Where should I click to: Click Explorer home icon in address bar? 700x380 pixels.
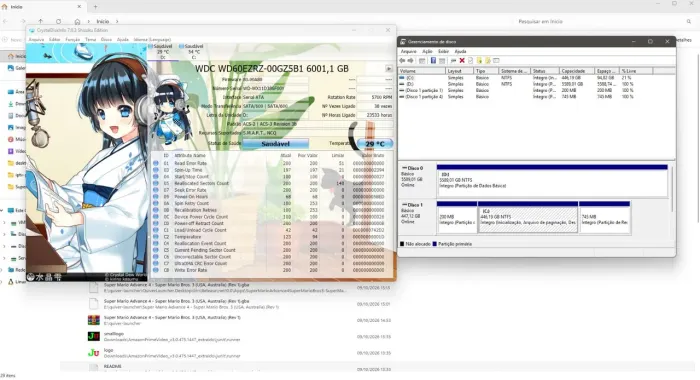pos(77,21)
